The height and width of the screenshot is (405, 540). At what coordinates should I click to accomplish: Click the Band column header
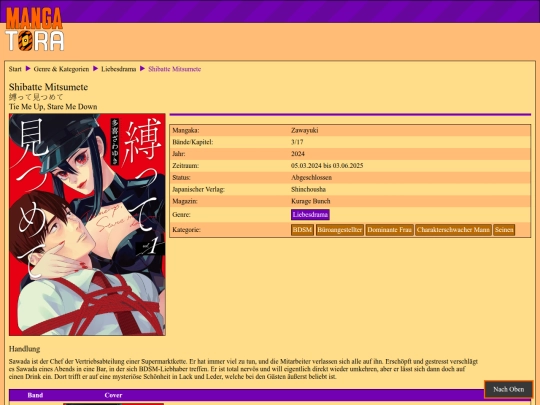35,395
